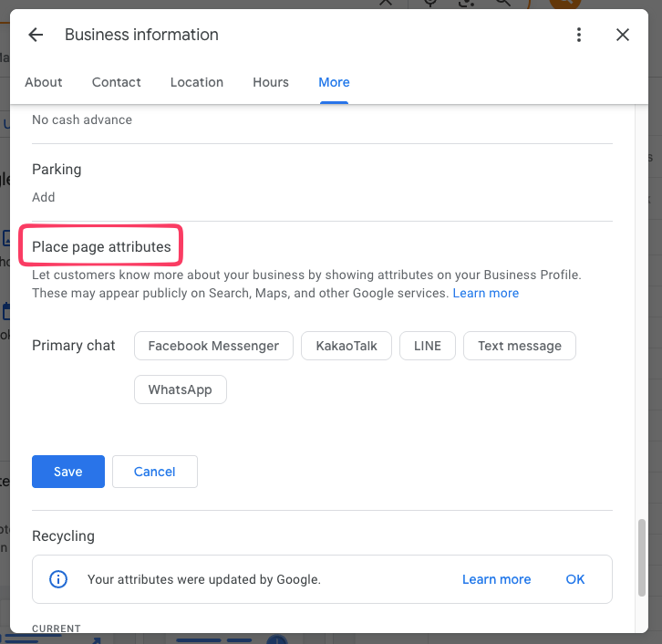This screenshot has height=644, width=662.
Task: Select the More tab
Action: pos(334,82)
